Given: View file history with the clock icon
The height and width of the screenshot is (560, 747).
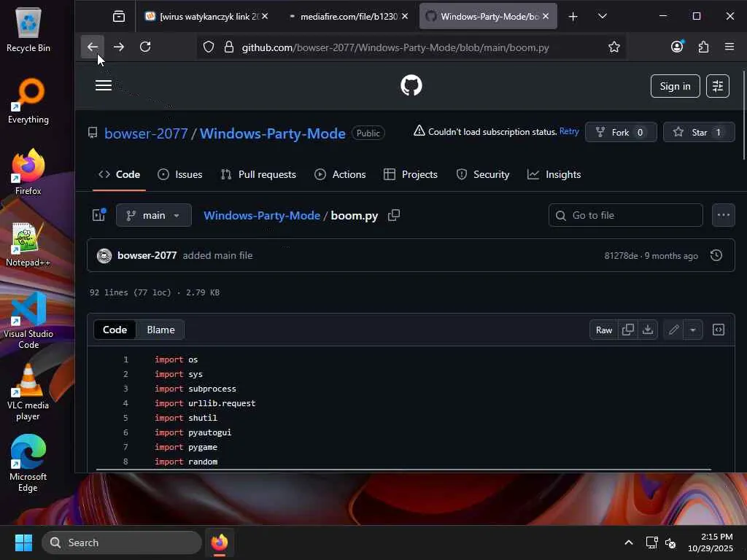Looking at the screenshot, I should coord(716,256).
